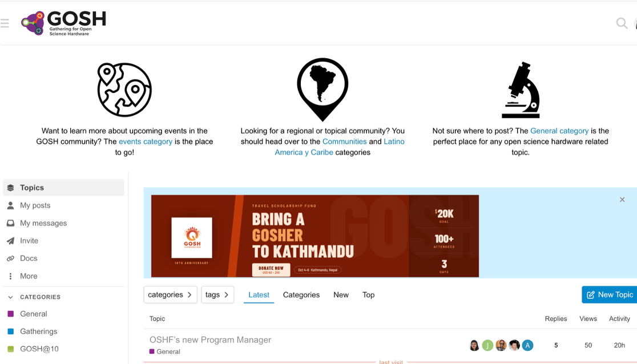Open the GOSH@10 category in sidebar
Image resolution: width=637 pixels, height=364 pixels.
[63, 349]
